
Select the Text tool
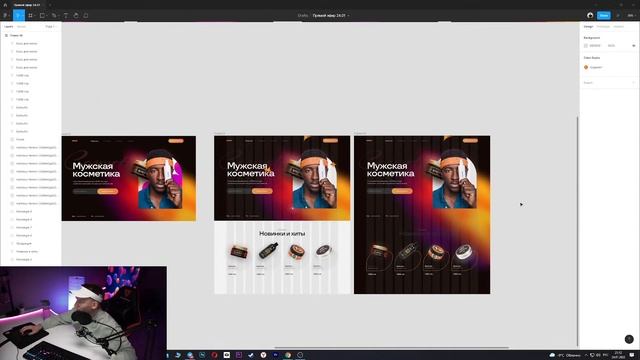coord(66,16)
